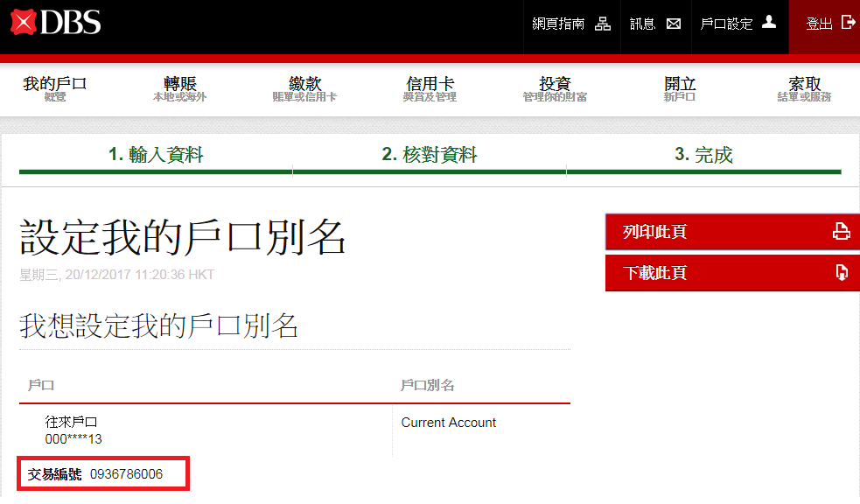Open 轉賬 transfer menu
860x504 pixels.
[179, 88]
